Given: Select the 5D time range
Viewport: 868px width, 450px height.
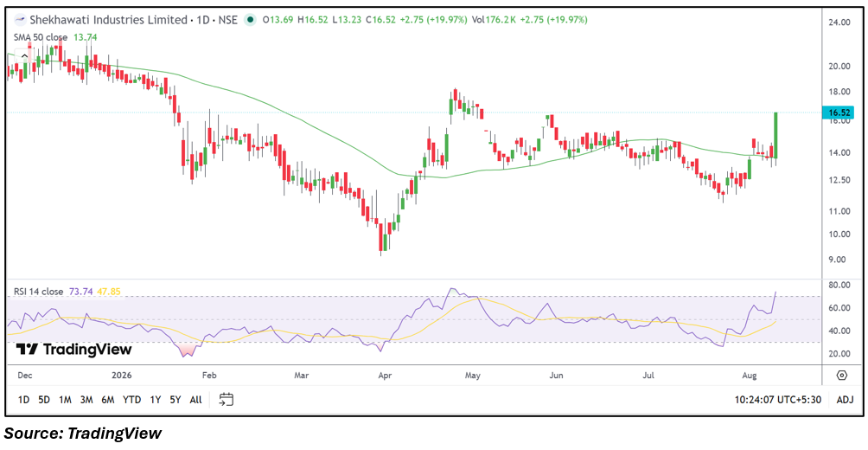Looking at the screenshot, I should [44, 400].
